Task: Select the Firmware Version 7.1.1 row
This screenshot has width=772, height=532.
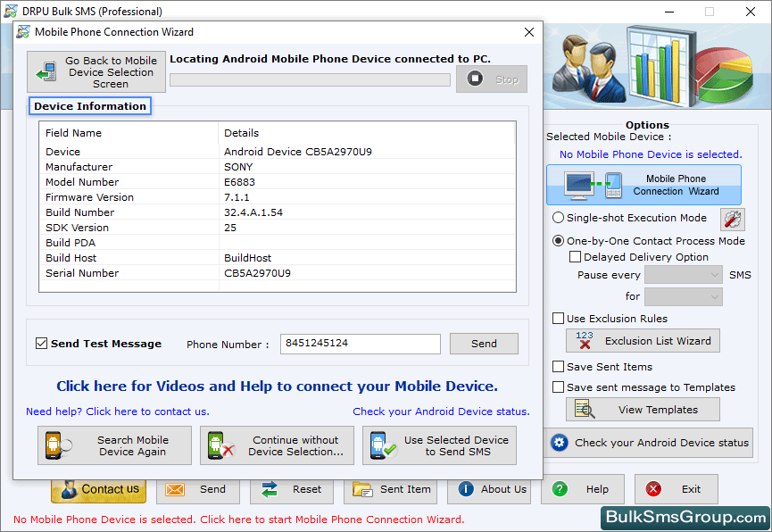Action: point(278,197)
